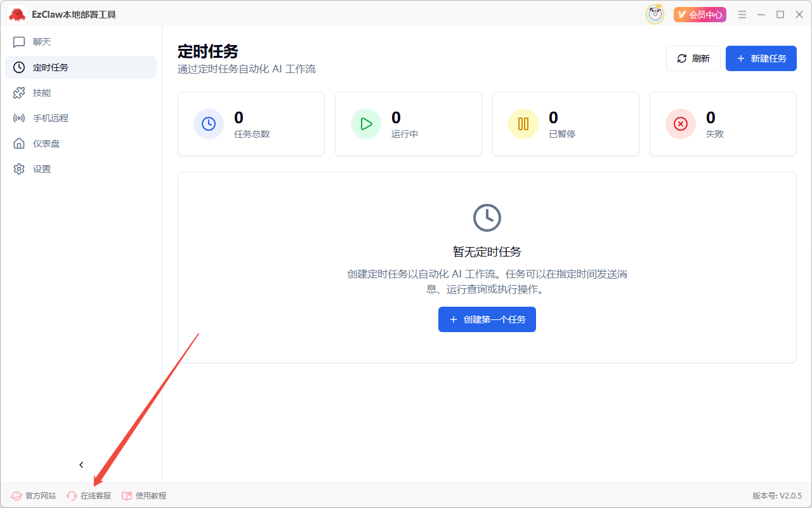Click the headset icon next to 在线客服
Screen dimensions: 812x508
pos(70,495)
